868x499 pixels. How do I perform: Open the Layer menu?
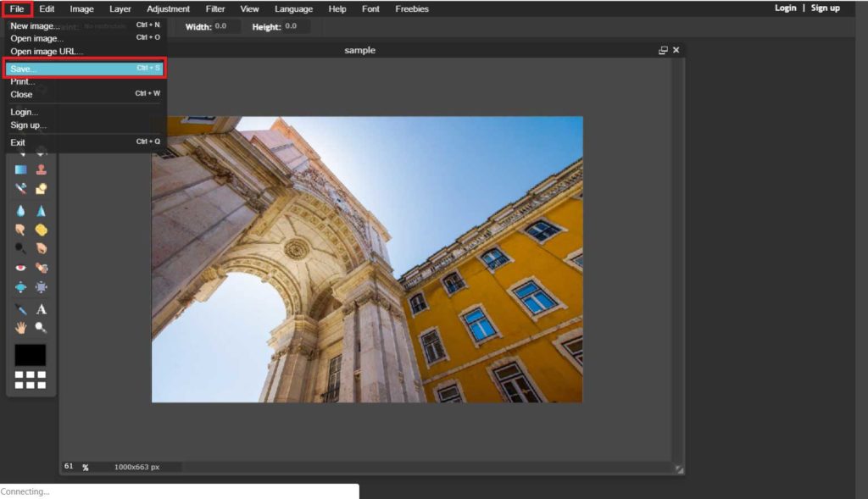pos(120,8)
